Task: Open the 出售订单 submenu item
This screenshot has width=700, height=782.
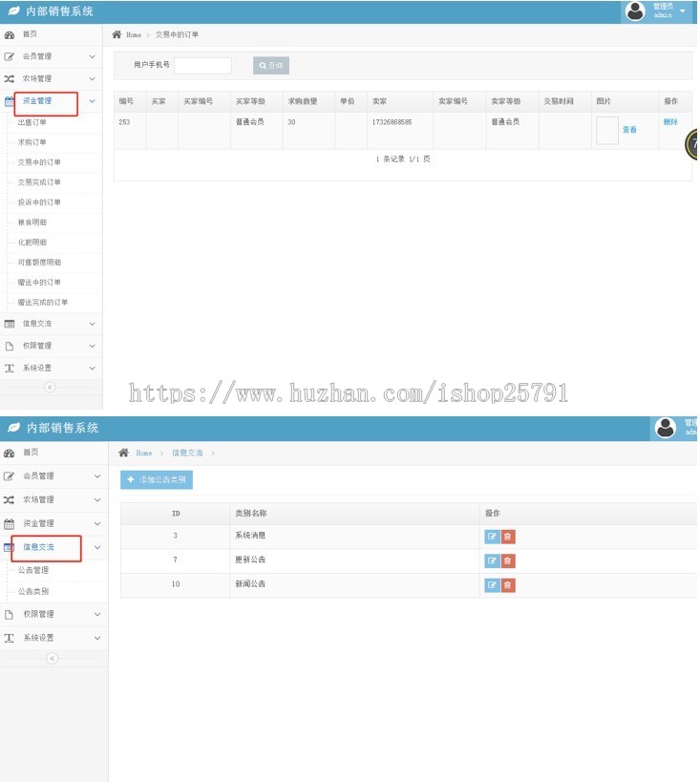Action: [32, 122]
